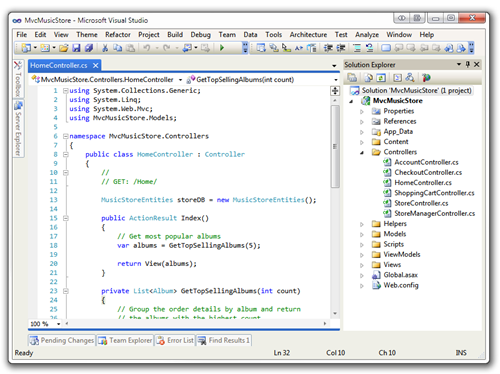The width and height of the screenshot is (500, 374).
Task: Expand the Views folder arrow
Action: pyautogui.click(x=362, y=265)
